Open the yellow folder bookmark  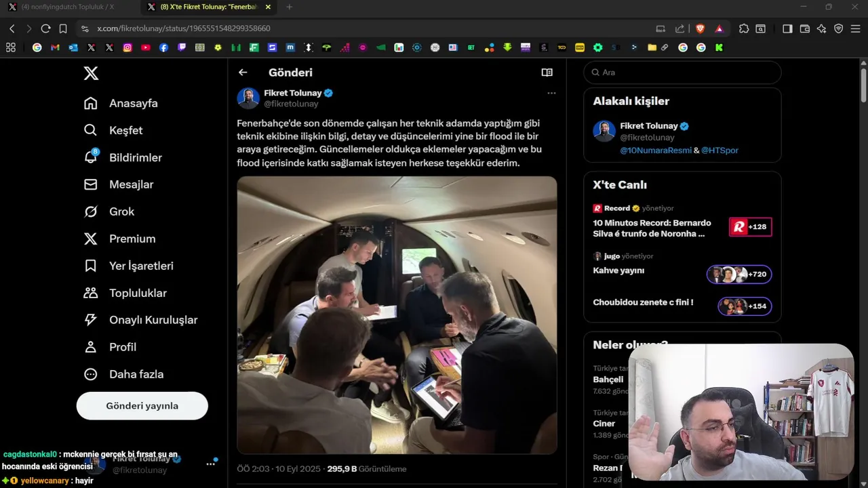[x=652, y=47]
